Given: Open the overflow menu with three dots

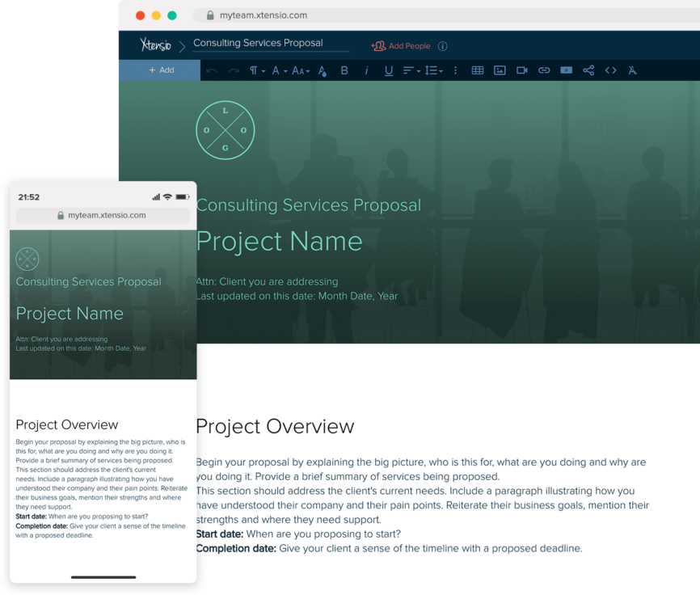Looking at the screenshot, I should 455,70.
